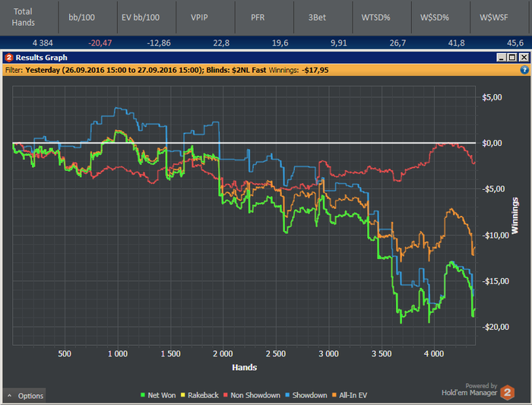
Task: Click the 2 500 x-axis tick label
Action: click(x=276, y=354)
